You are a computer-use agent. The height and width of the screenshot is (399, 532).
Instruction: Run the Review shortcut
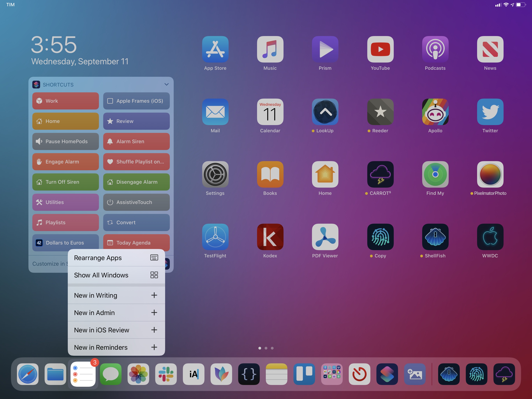136,121
